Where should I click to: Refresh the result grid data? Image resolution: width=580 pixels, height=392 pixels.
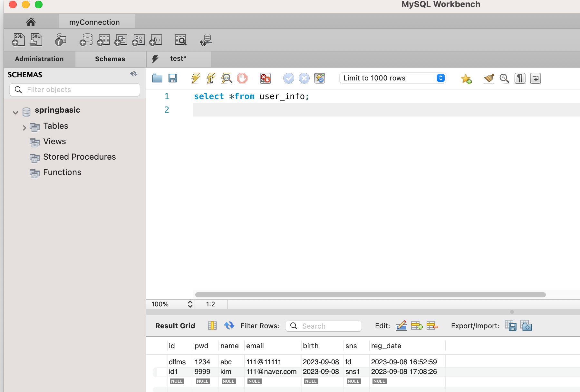click(x=229, y=326)
